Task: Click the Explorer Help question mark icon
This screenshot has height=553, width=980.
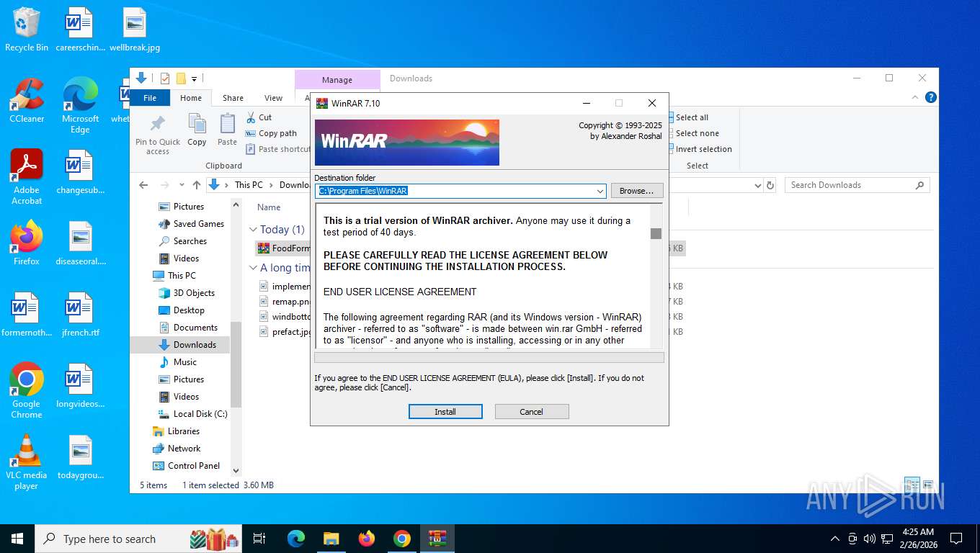Action: (x=931, y=97)
